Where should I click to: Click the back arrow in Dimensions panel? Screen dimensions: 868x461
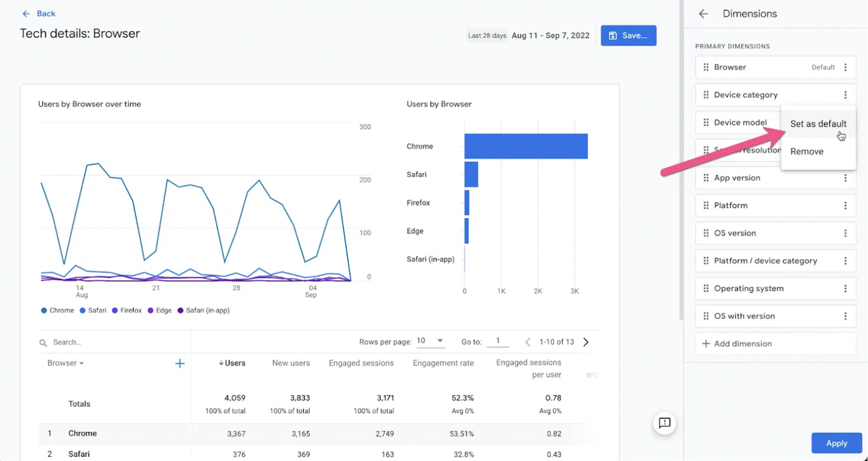pos(703,14)
